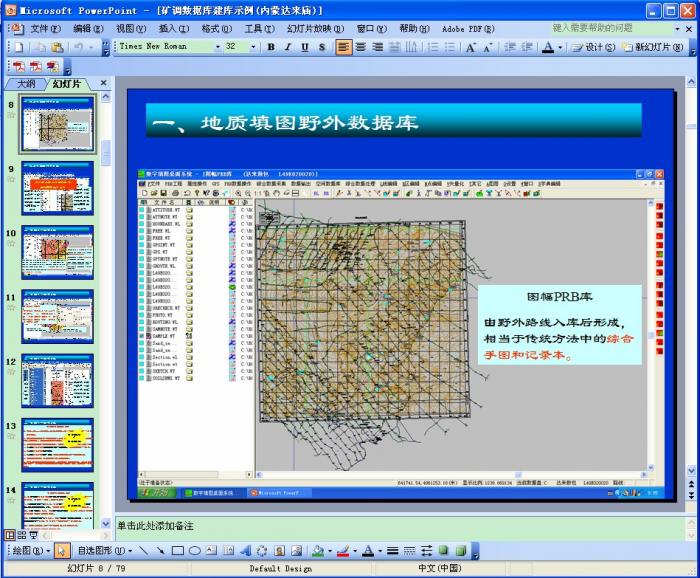Toggle Italic formatting
This screenshot has height=578, width=700.
pos(288,47)
